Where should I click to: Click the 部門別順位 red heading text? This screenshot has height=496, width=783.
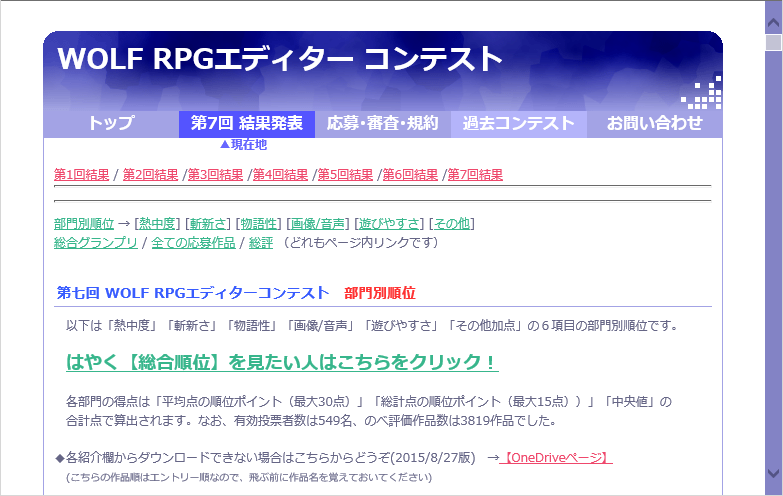point(380,293)
